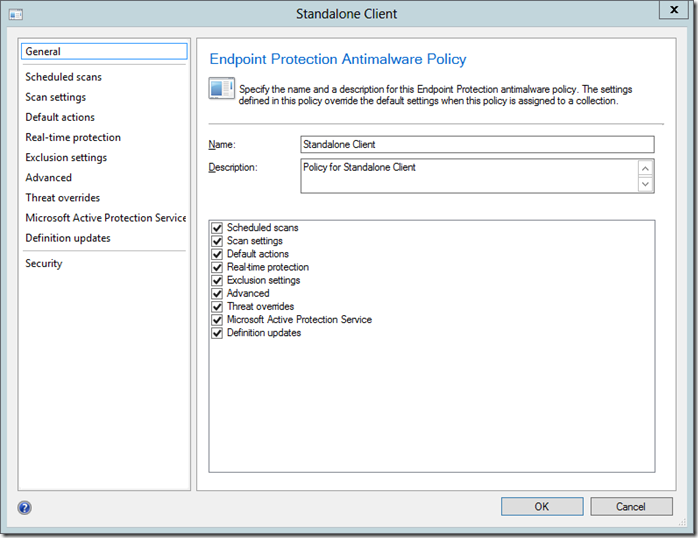698x538 pixels.
Task: Disable the Real-time protection checkbox
Action: click(x=217, y=267)
